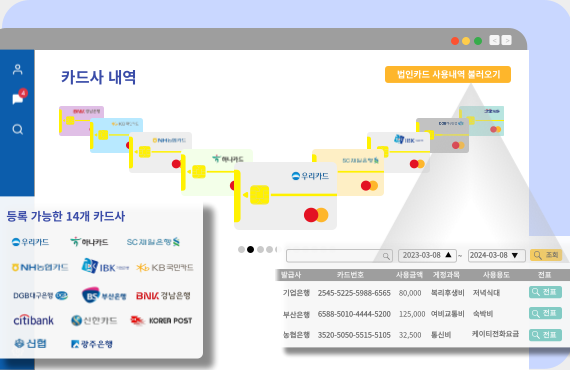Open the 2024-03-08 end date dropdown

coord(497,256)
